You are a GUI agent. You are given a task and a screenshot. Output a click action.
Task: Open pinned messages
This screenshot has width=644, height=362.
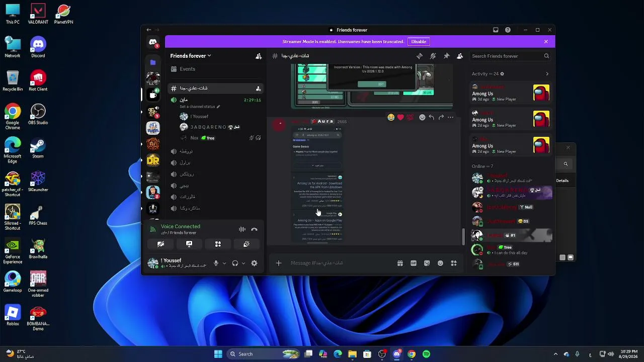pos(446,56)
